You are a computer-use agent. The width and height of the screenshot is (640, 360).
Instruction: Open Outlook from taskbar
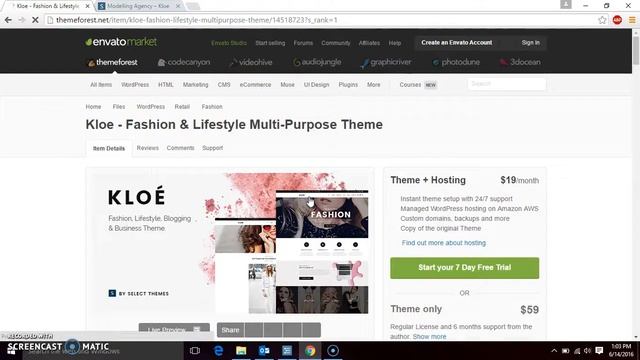pyautogui.click(x=264, y=351)
